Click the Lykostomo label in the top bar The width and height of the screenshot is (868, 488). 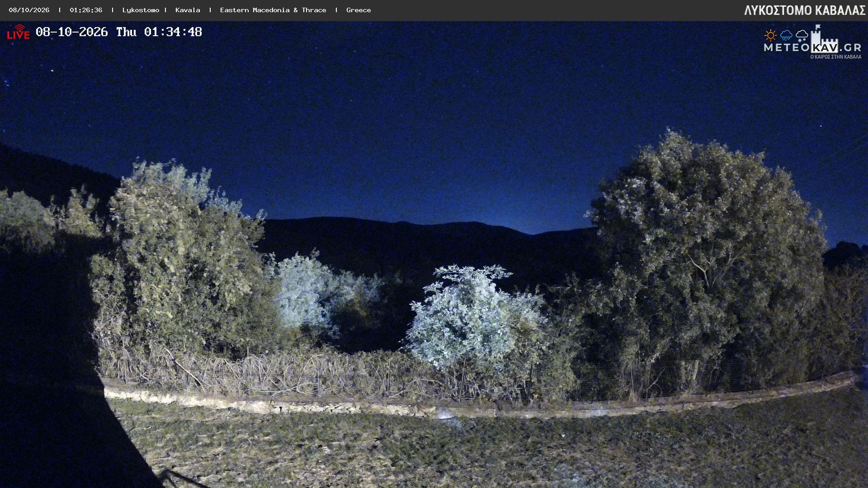(141, 10)
